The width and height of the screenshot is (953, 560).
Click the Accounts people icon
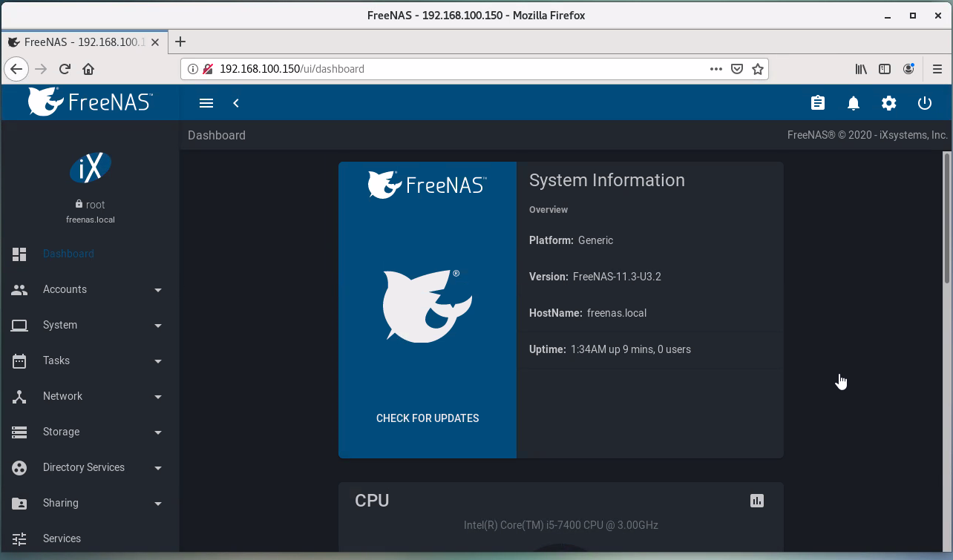point(19,289)
